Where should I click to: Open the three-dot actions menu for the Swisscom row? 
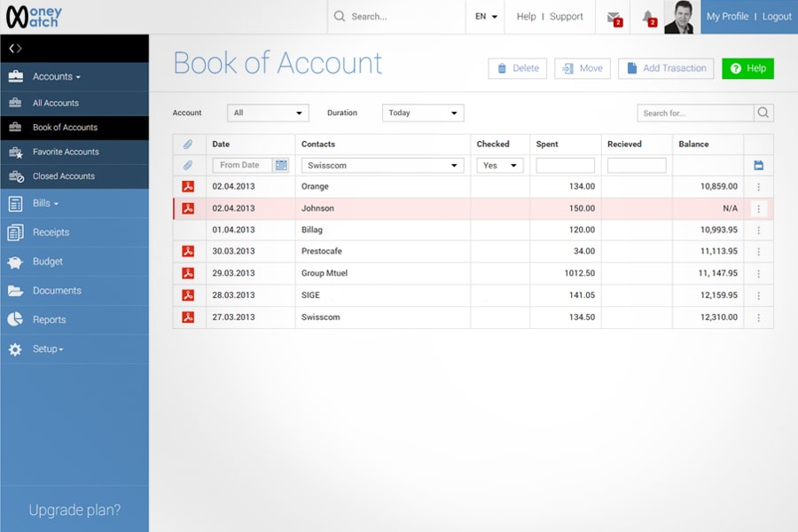[x=757, y=317]
